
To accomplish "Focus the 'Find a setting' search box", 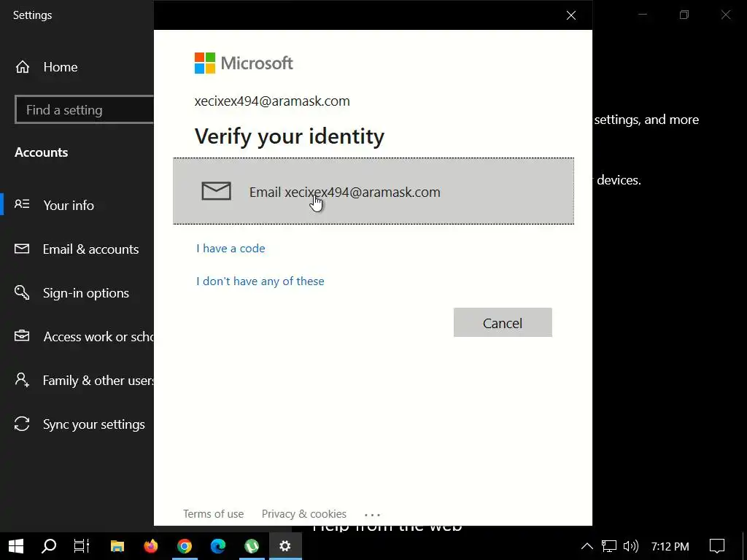I will point(85,109).
